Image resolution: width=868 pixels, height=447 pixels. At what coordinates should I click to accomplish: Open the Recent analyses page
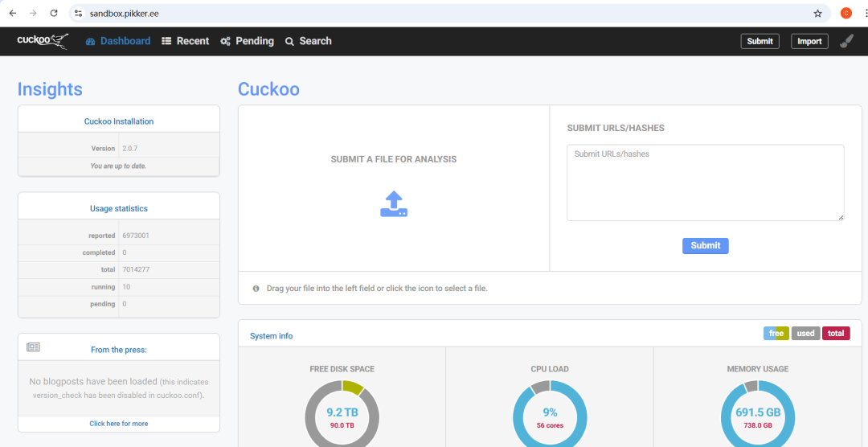coord(186,41)
